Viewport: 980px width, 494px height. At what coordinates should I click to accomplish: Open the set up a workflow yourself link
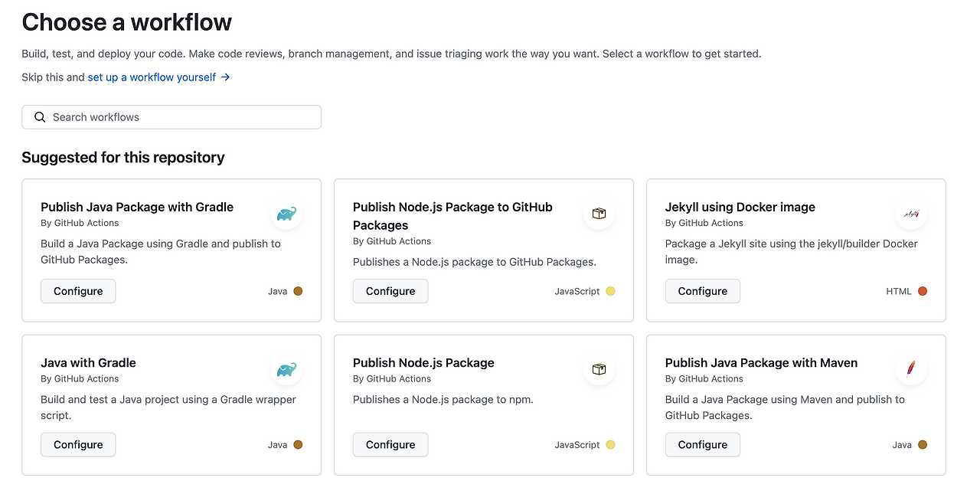click(150, 77)
